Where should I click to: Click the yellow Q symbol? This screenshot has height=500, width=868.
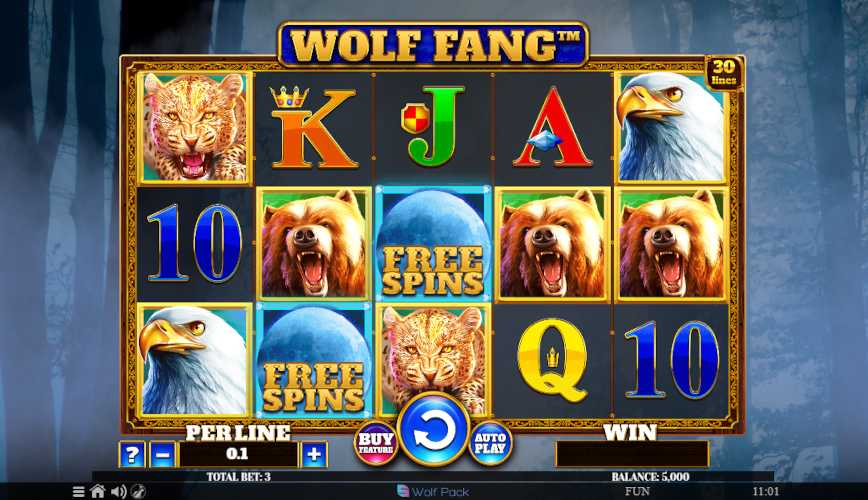pos(552,360)
